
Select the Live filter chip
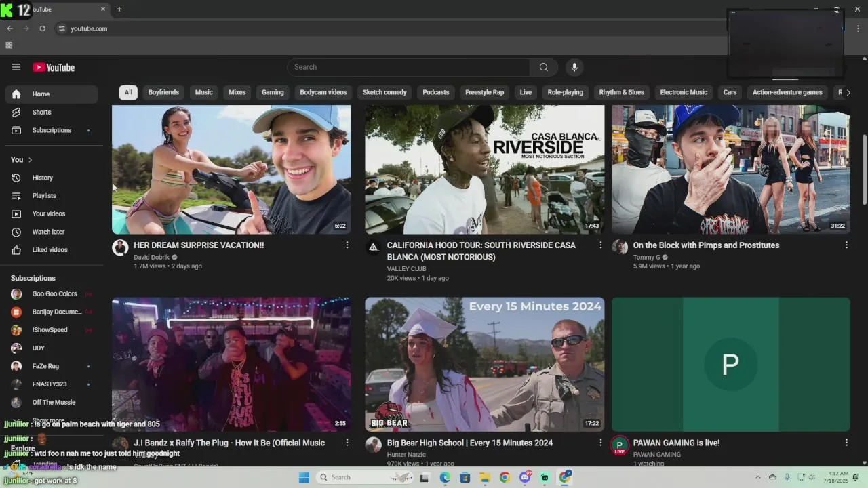coord(526,92)
